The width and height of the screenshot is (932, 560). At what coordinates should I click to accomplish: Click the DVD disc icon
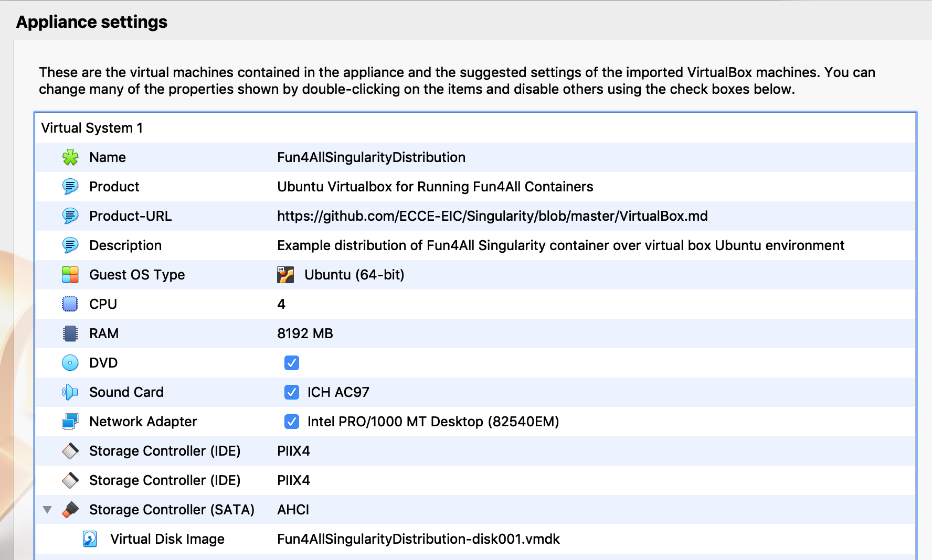coord(70,363)
